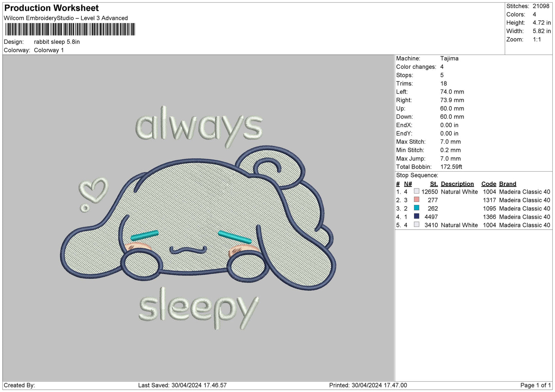The width and height of the screenshot is (555, 392).
Task: Click the Min Stitch value 0.2 mm
Action: 451,150
